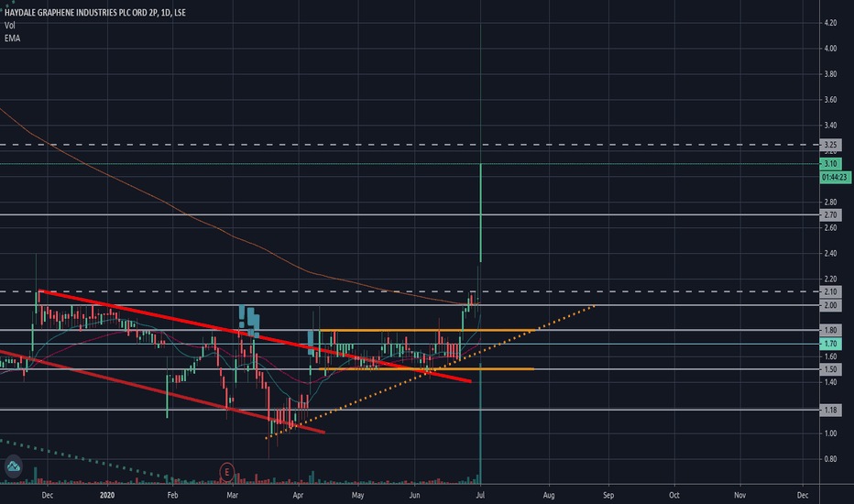Click the green 3.10 current price label

pyautogui.click(x=830, y=163)
